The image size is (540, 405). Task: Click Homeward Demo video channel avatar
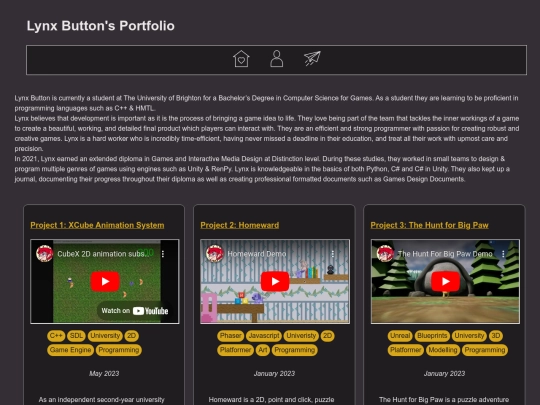214,253
